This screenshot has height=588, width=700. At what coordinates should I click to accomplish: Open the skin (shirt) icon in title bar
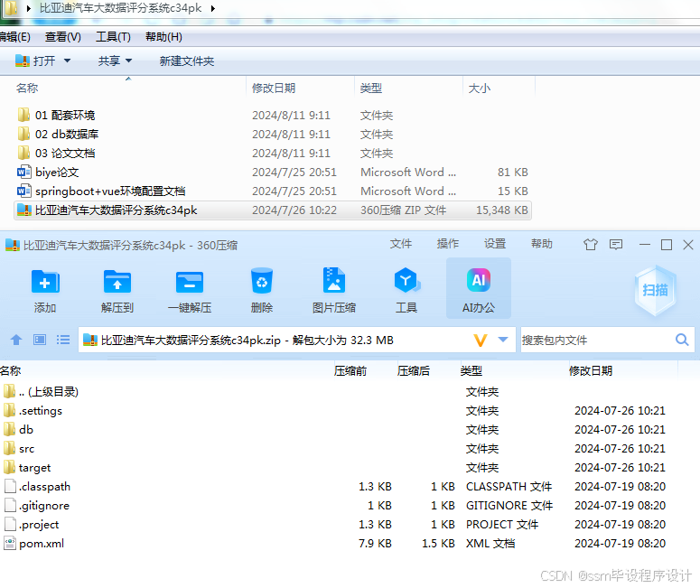590,244
